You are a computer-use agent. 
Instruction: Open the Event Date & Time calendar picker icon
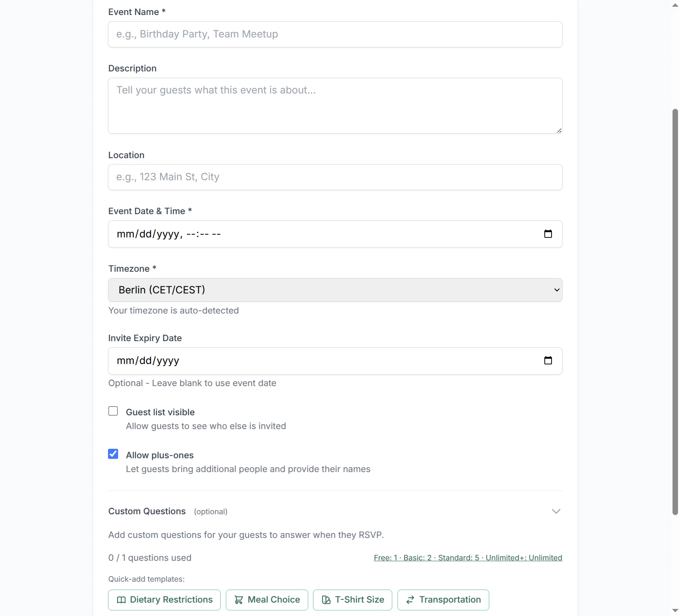(x=548, y=234)
